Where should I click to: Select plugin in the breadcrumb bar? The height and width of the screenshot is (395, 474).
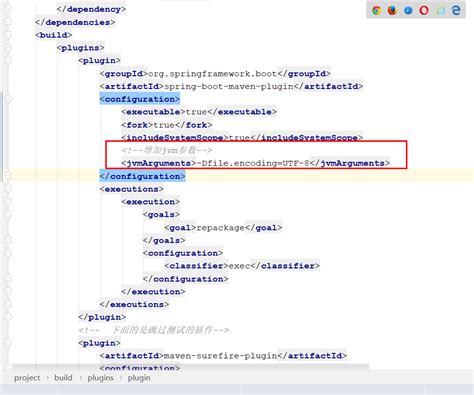pyautogui.click(x=139, y=378)
